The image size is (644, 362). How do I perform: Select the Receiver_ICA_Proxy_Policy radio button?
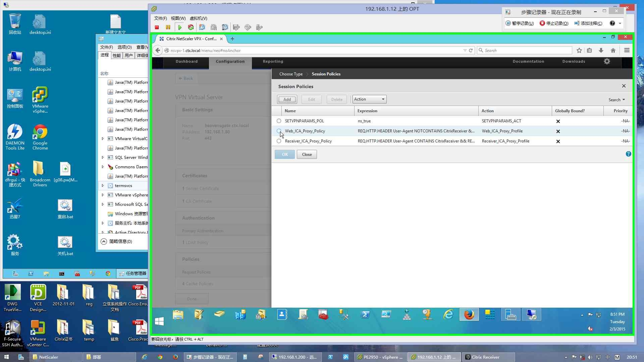click(279, 141)
